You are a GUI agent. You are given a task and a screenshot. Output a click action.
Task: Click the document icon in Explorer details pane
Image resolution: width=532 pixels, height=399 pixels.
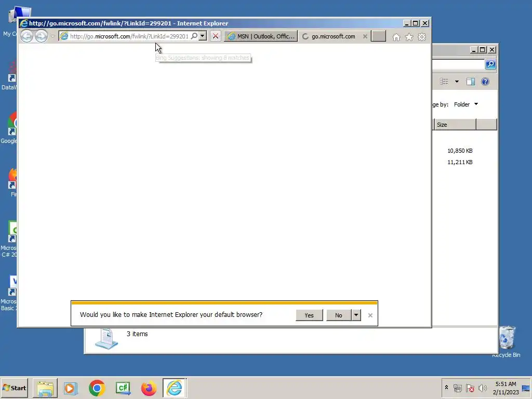(107, 339)
